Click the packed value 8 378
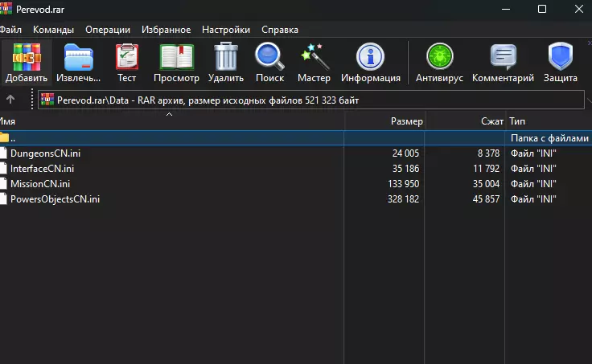 488,153
